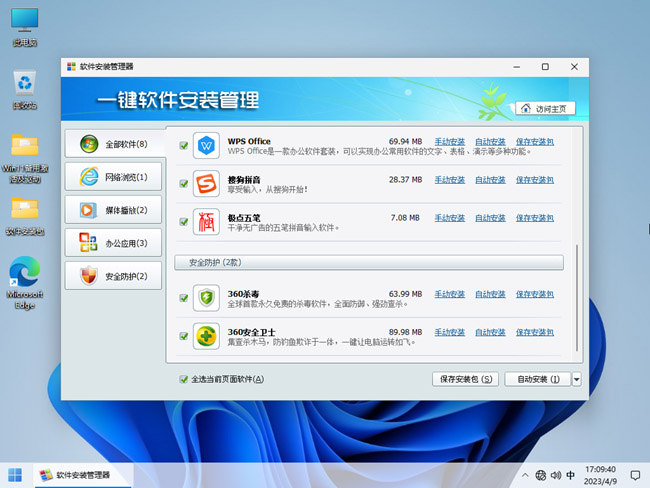The image size is (650, 488).
Task: Show hidden tray icons chevron
Action: pyautogui.click(x=525, y=475)
